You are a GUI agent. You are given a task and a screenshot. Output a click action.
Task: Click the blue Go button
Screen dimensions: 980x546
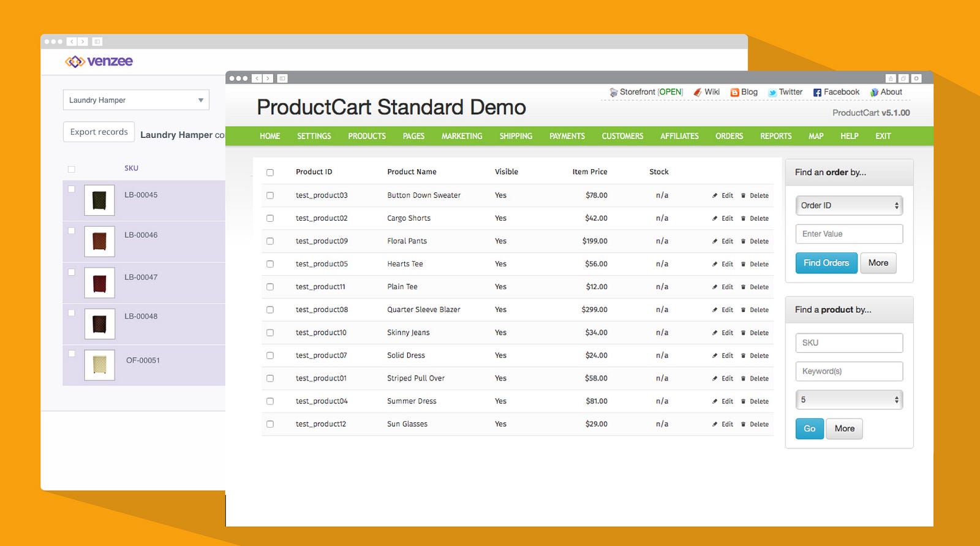pyautogui.click(x=810, y=428)
